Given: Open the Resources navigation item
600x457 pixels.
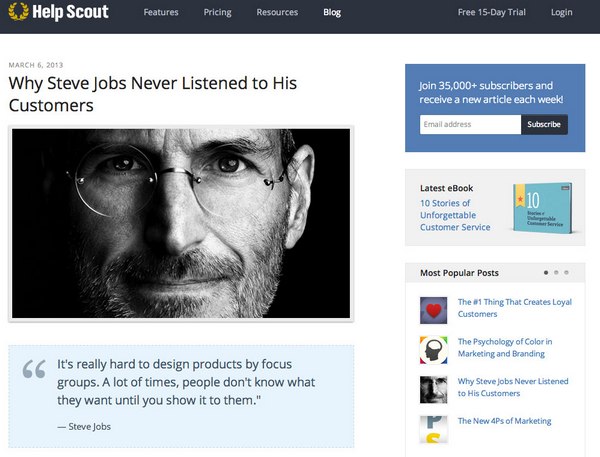Looking at the screenshot, I should [277, 12].
